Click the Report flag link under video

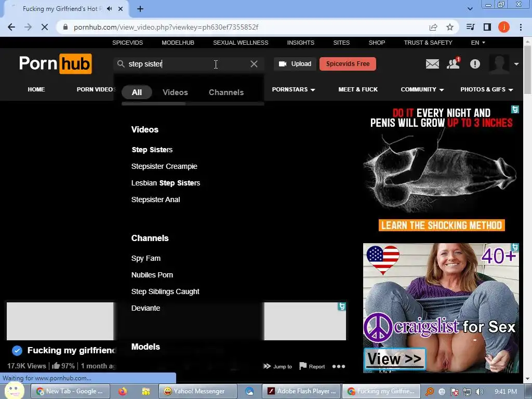312,366
